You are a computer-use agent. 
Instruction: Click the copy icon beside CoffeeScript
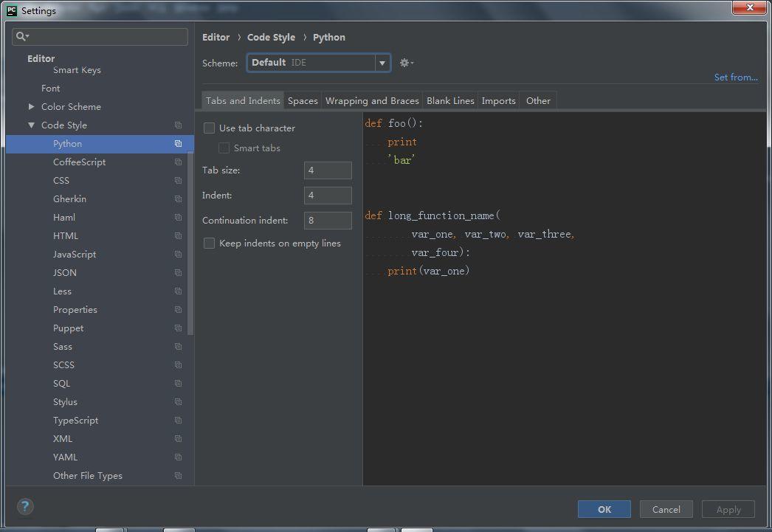pyautogui.click(x=178, y=162)
